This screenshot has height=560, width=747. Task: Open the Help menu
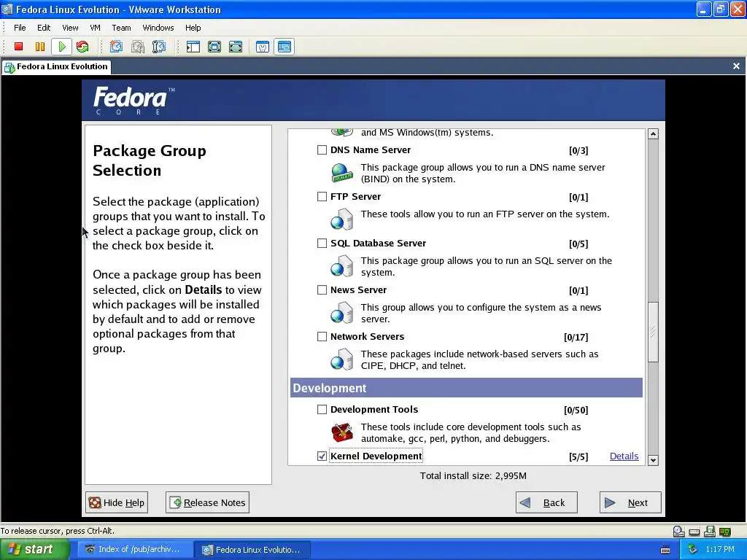[x=193, y=28]
